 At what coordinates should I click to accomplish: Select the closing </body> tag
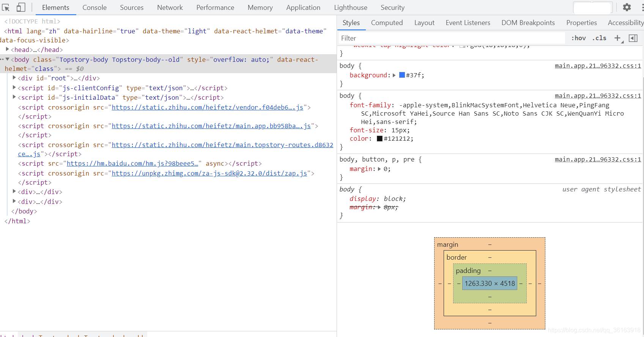pos(24,211)
